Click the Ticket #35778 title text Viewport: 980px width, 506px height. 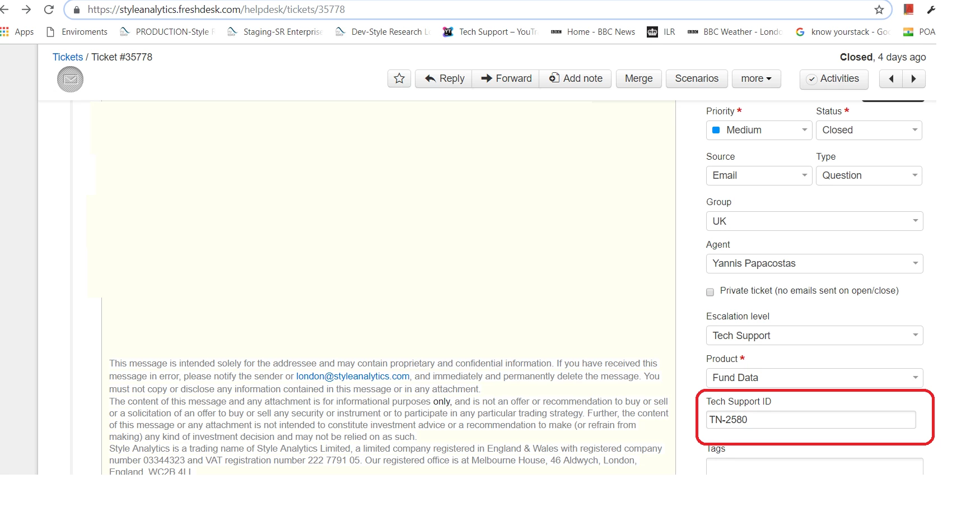(122, 57)
